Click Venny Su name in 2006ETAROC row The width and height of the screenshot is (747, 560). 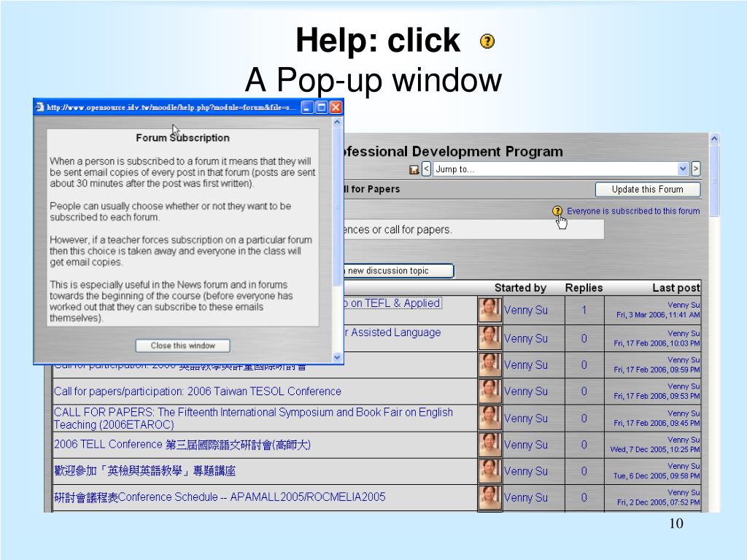(526, 418)
